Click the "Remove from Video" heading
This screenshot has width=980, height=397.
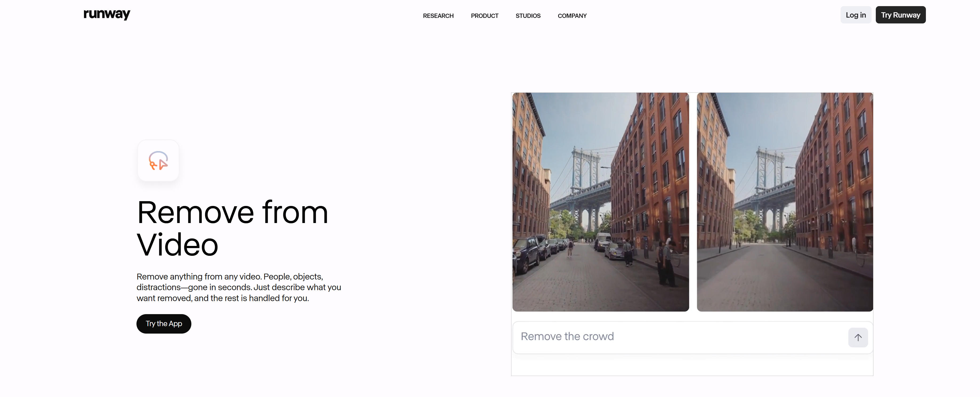click(x=232, y=228)
